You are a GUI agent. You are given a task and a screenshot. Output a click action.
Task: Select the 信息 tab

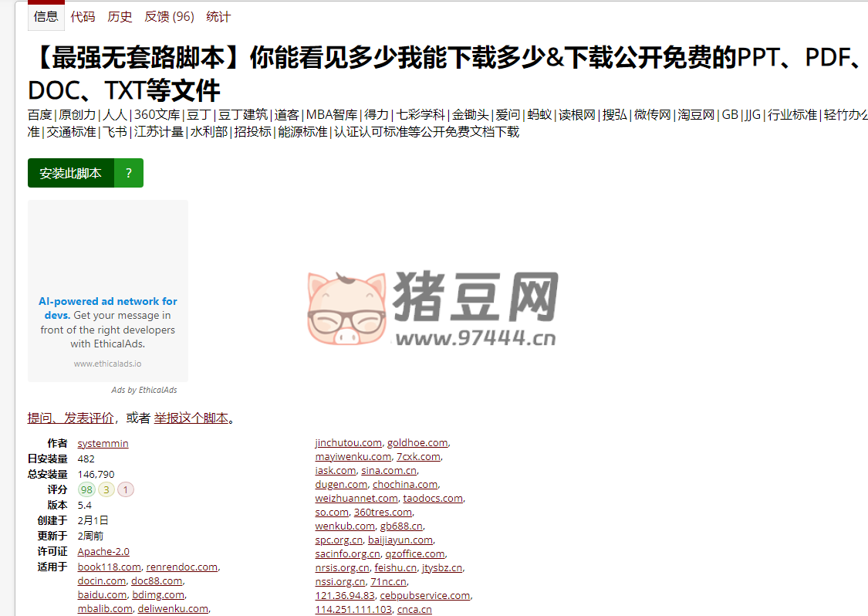click(x=46, y=16)
